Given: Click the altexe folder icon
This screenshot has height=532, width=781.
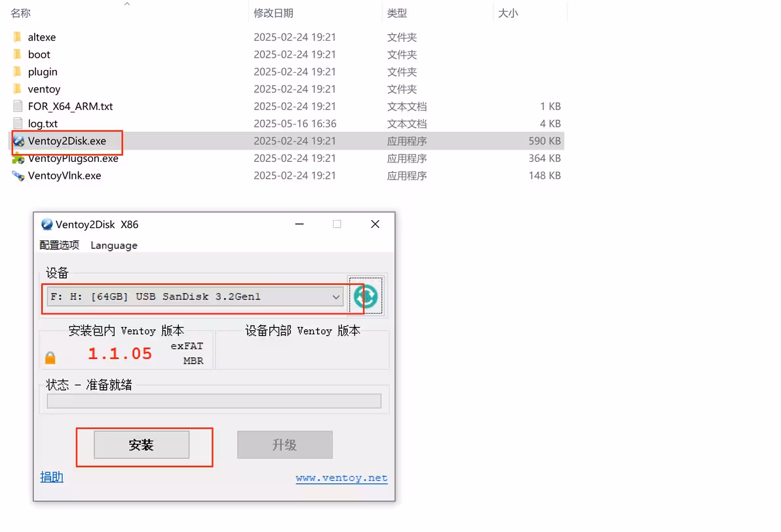Looking at the screenshot, I should click(18, 37).
